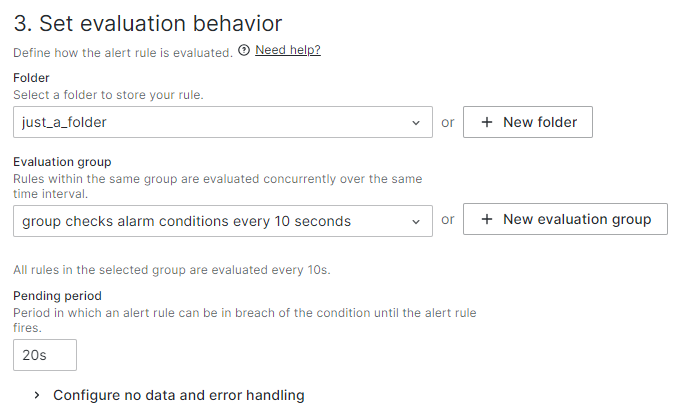Click the plus icon on New folder
This screenshot has height=416, width=683.
coord(487,122)
